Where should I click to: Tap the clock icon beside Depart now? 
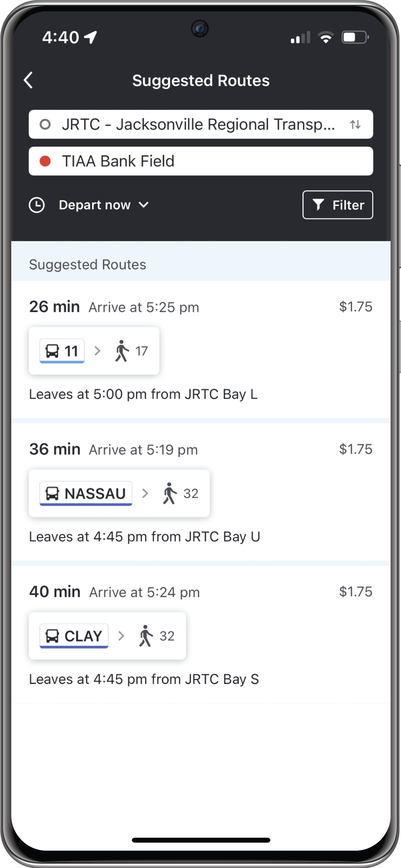37,205
